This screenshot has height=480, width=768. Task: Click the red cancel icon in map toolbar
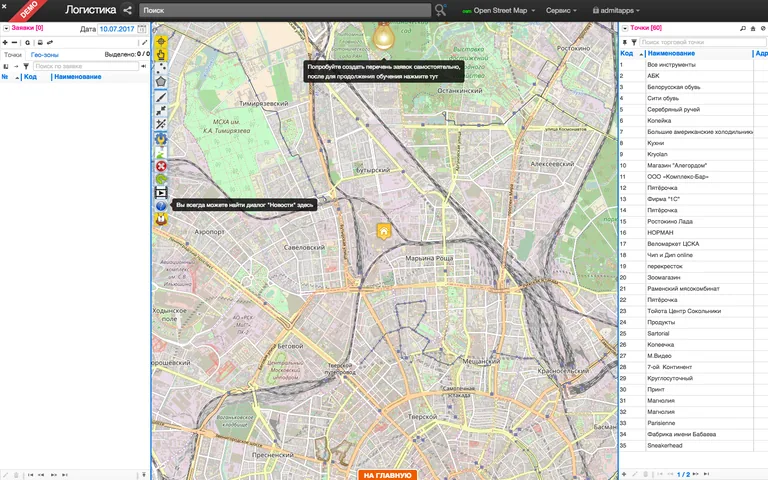161,166
